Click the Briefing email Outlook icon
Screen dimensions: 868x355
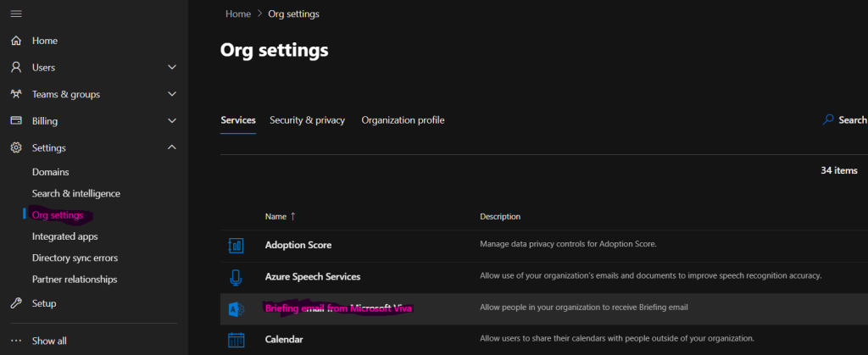pyautogui.click(x=236, y=308)
